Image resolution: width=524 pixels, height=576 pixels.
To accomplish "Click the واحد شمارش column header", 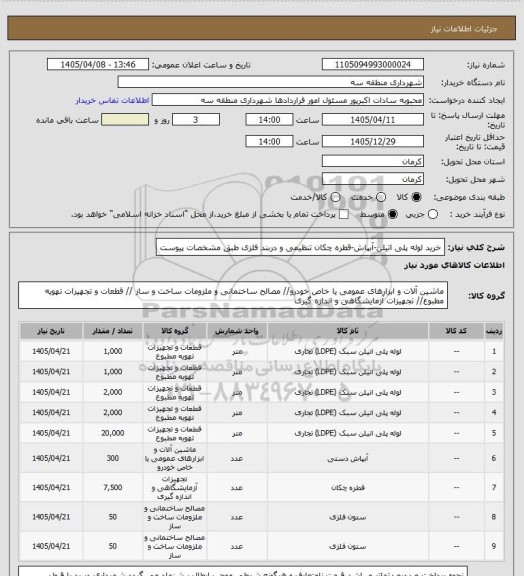I will tap(237, 331).
